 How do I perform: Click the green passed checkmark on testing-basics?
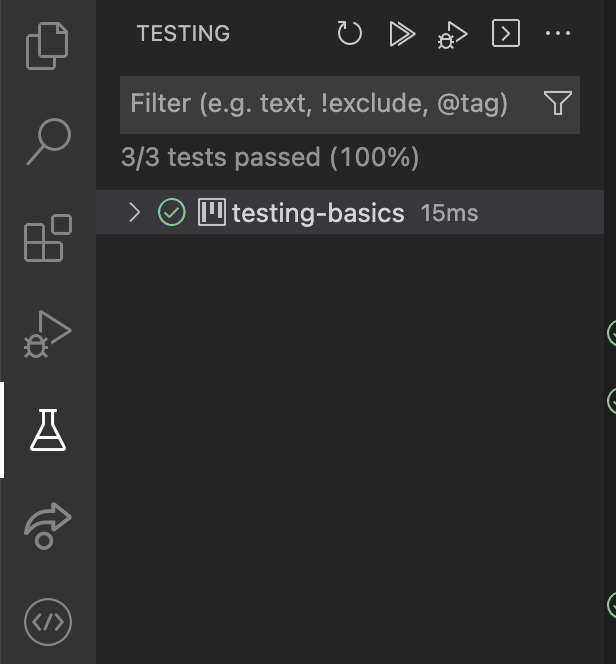172,212
